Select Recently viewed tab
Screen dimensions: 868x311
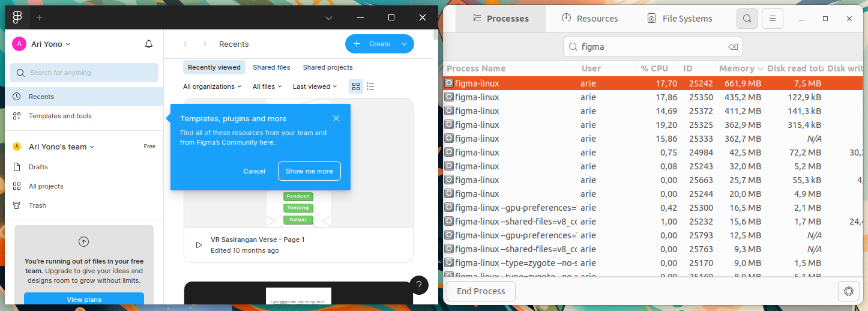click(x=214, y=67)
